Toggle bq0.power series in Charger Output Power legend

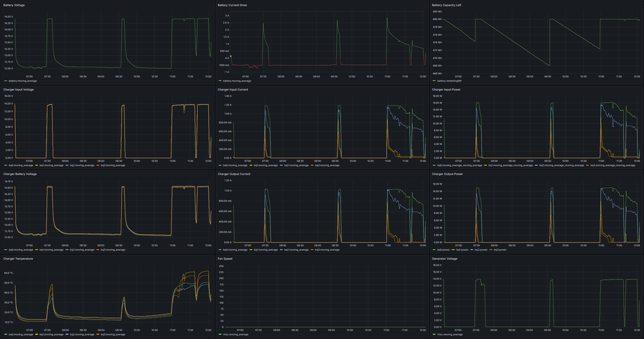(x=443, y=250)
